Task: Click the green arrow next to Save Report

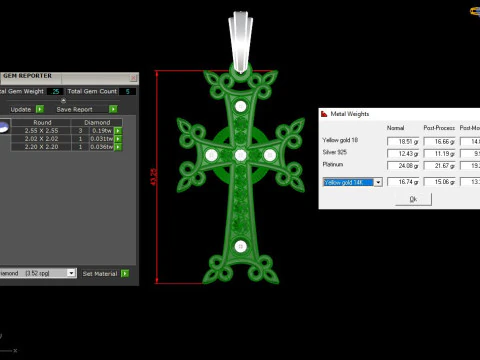Action: click(x=113, y=109)
